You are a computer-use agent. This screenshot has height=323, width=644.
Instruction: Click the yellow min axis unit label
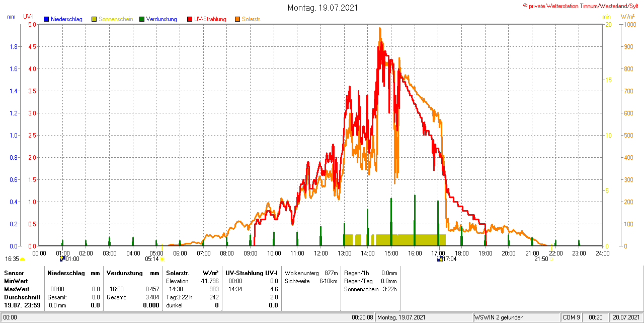coord(606,17)
